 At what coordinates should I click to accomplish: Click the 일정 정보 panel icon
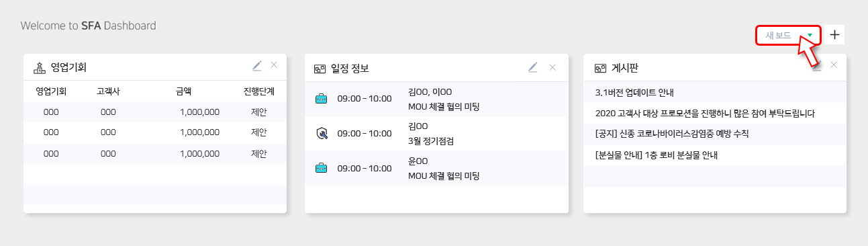pos(320,69)
